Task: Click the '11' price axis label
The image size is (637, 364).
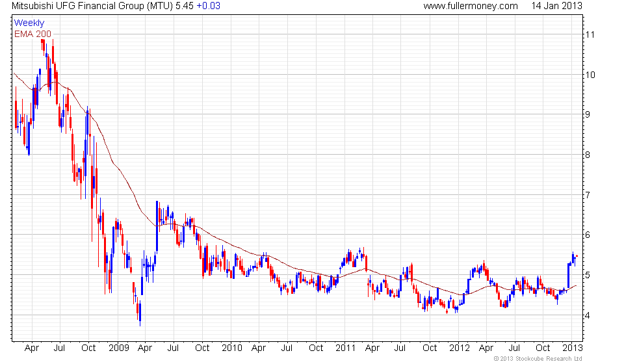Action: point(590,34)
